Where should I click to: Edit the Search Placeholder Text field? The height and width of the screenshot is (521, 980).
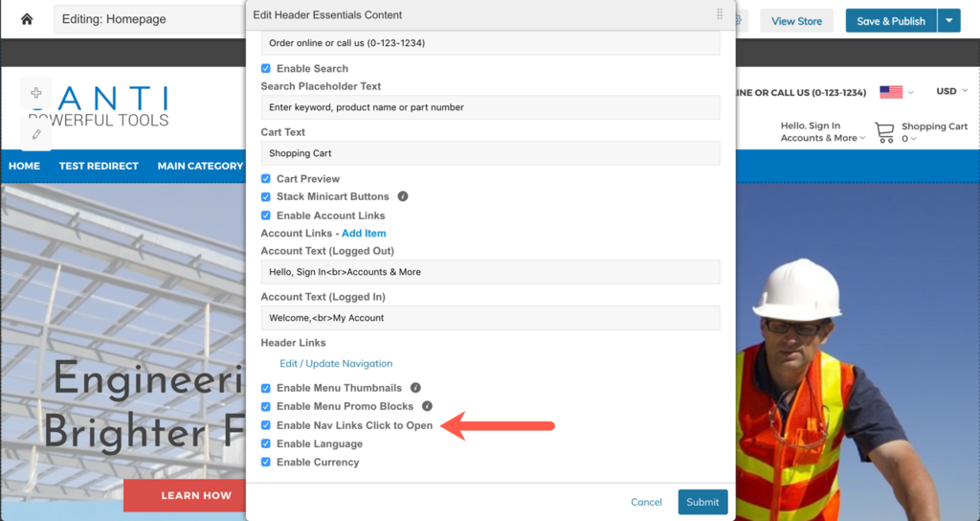tap(491, 107)
